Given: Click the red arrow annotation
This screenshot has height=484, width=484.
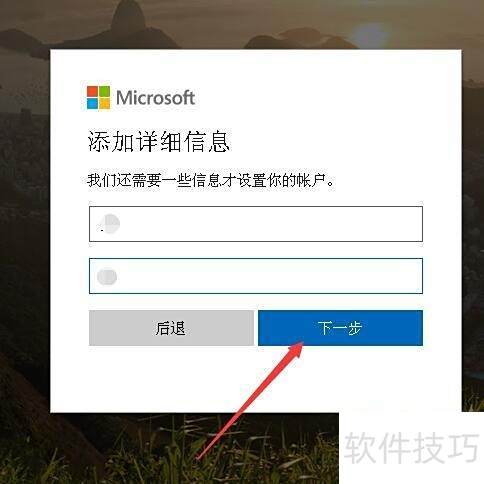Looking at the screenshot, I should click(250, 400).
